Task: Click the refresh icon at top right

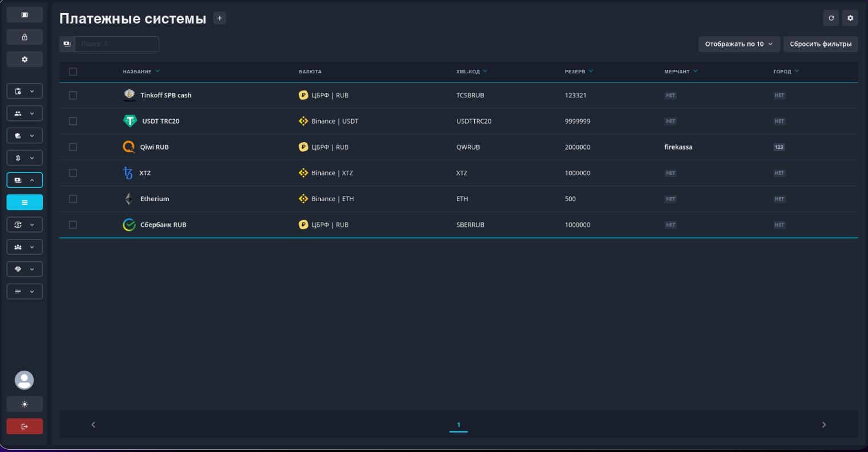Action: point(831,18)
